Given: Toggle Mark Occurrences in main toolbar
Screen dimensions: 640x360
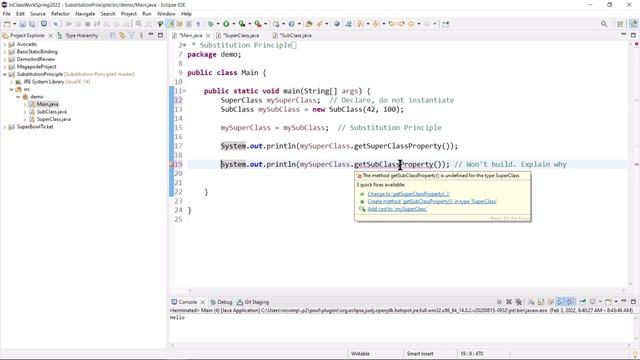Looking at the screenshot, I should [170, 24].
